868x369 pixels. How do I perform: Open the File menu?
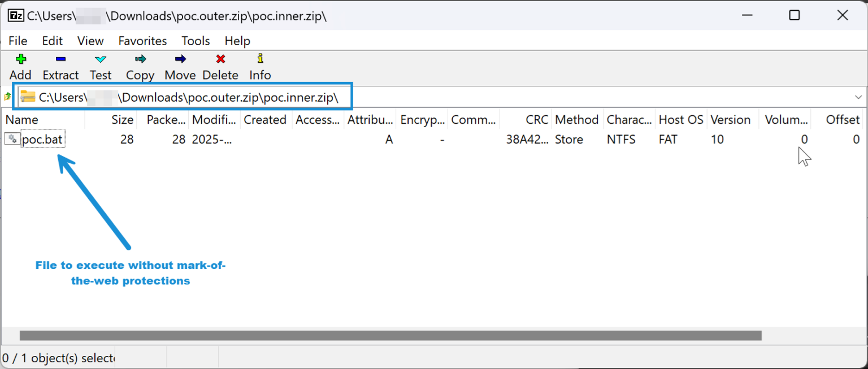18,41
